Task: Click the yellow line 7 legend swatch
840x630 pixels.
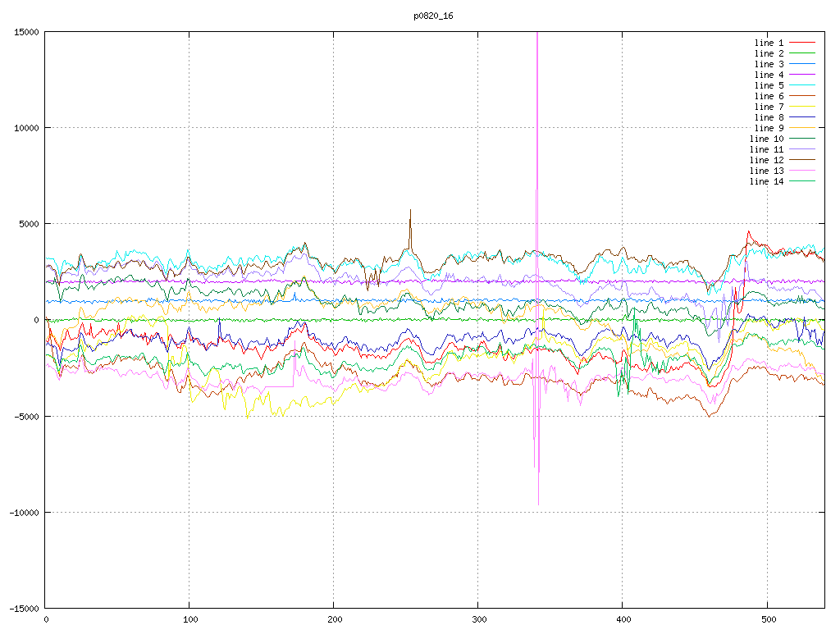Action: point(802,107)
